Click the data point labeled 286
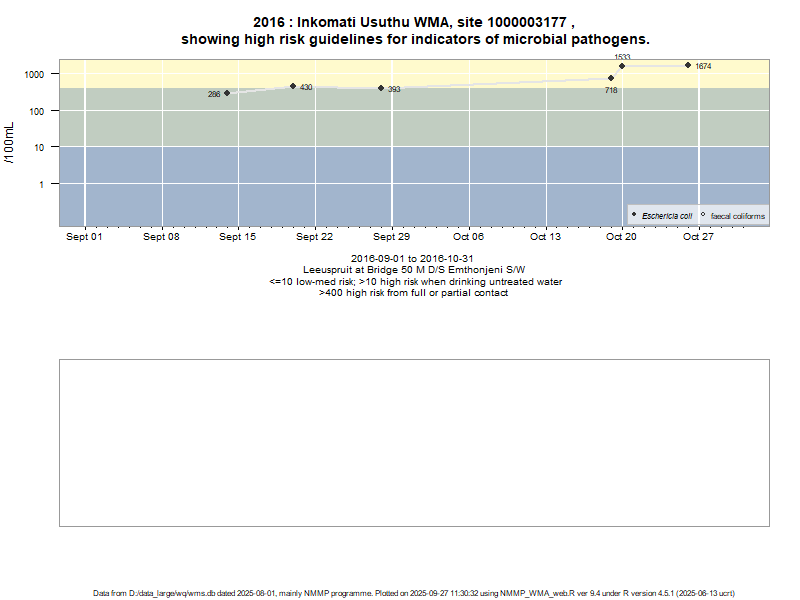Screen dimensions: 800x600 click(227, 93)
